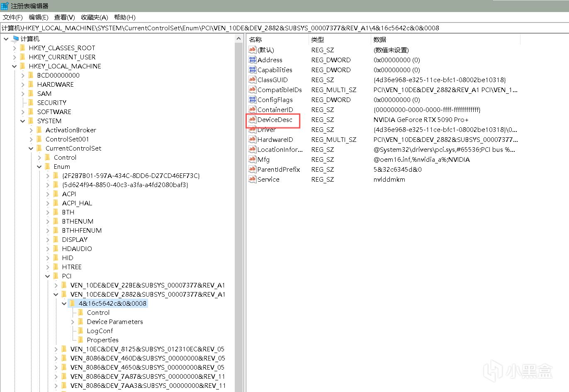Click the DISPLAY folder icon
The height and width of the screenshot is (392, 569).
(x=56, y=239)
